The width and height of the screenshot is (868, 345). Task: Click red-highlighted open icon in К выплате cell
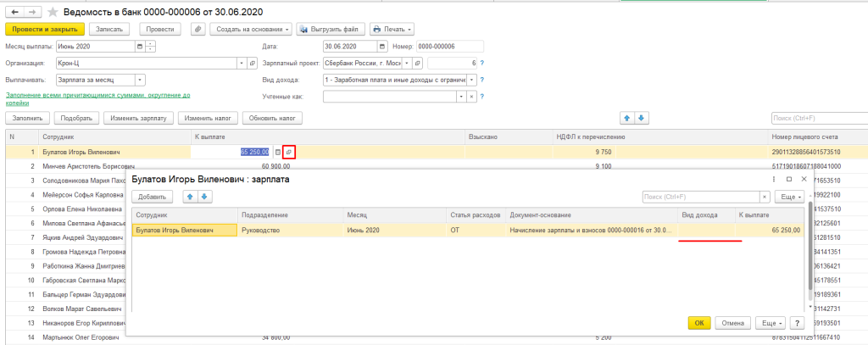(x=289, y=152)
